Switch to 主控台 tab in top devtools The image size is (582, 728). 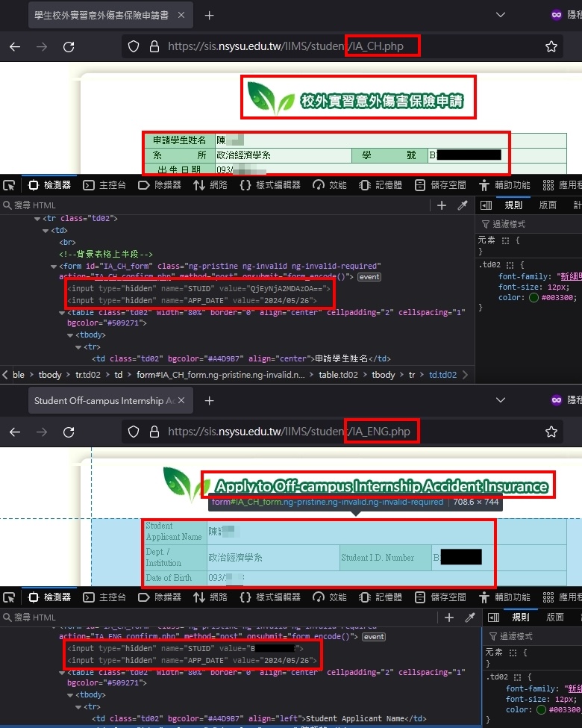[104, 185]
